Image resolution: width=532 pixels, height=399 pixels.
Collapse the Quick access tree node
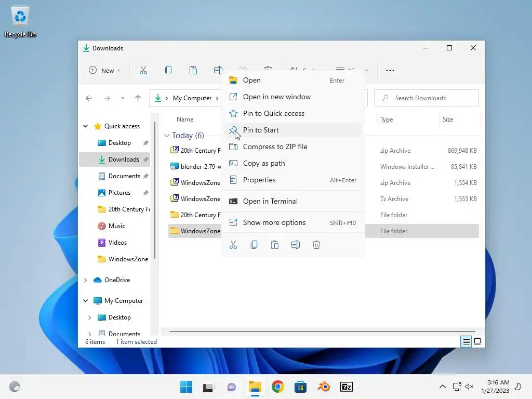point(86,126)
